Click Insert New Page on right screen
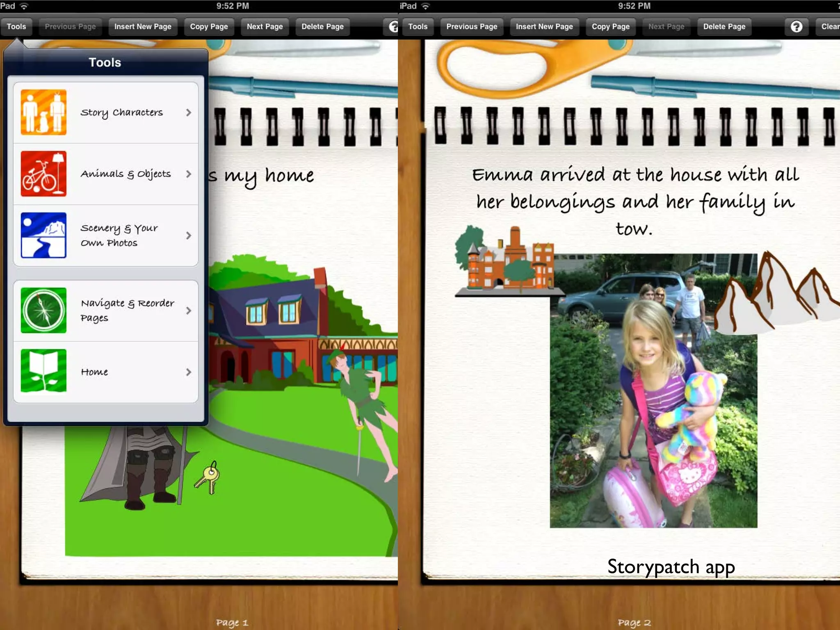This screenshot has height=630, width=840. pos(544,27)
